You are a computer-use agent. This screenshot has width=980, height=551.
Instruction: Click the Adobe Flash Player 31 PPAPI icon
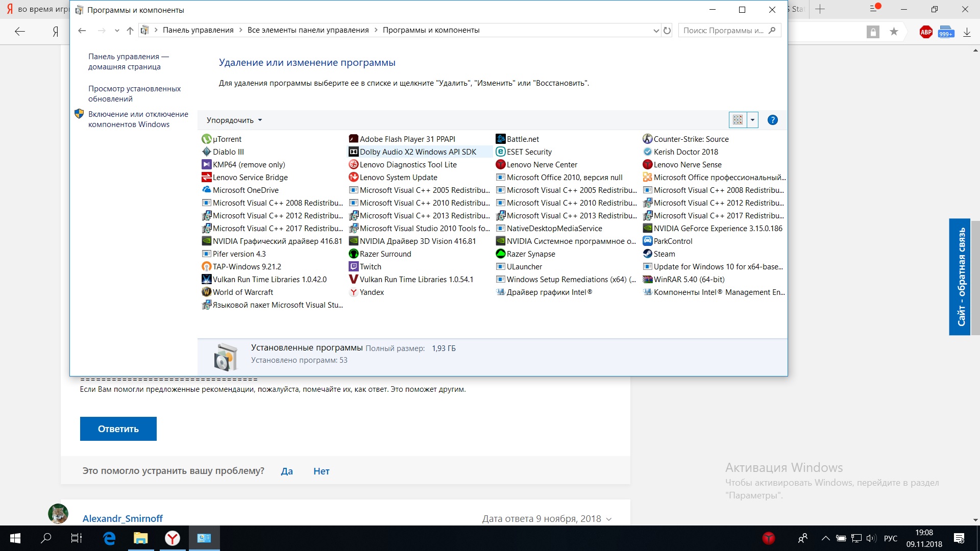tap(354, 139)
